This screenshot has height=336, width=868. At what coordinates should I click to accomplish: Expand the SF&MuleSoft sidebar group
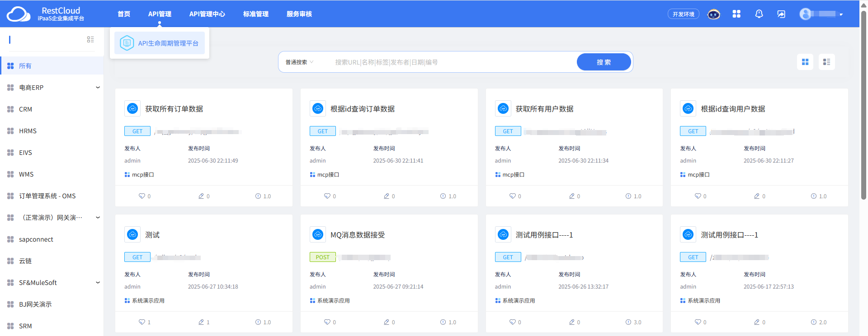click(98, 283)
